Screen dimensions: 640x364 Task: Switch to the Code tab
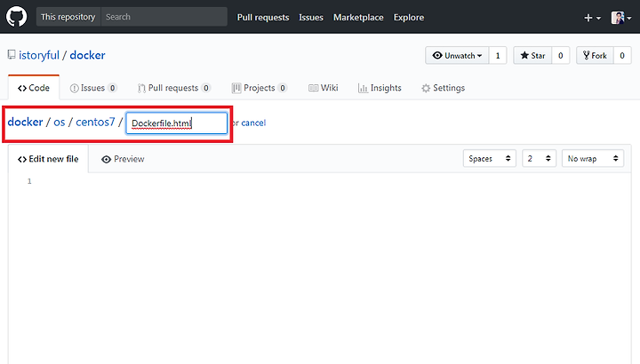(34, 88)
